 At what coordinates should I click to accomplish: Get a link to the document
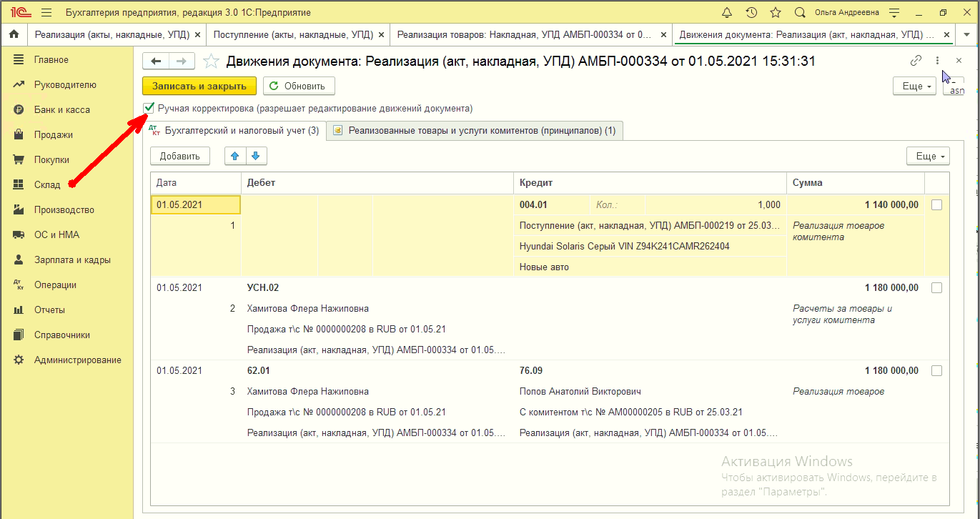point(916,61)
